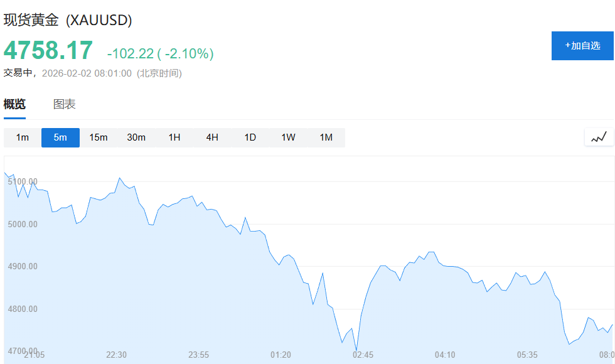The height and width of the screenshot is (364, 615).
Task: Set chart interval to 4H
Action: click(x=212, y=137)
